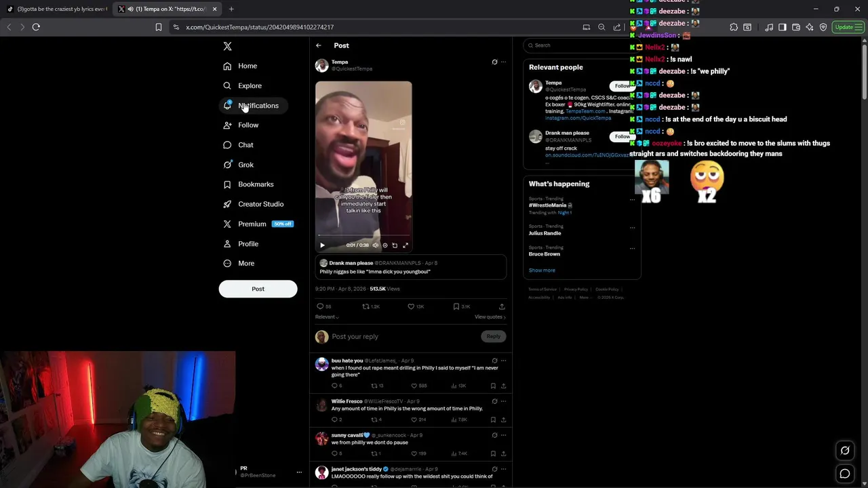Click the Grok icon on Tempa's post

pos(494,62)
